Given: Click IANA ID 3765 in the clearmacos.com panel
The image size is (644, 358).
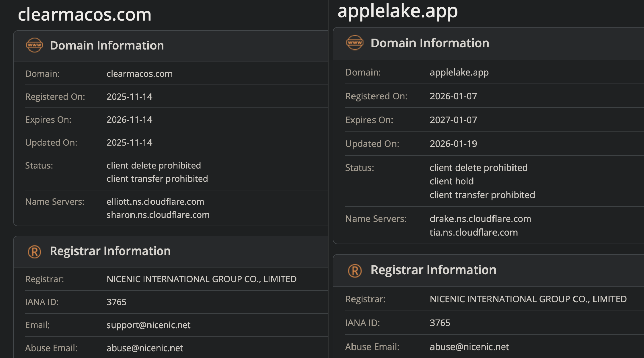Looking at the screenshot, I should click(116, 302).
